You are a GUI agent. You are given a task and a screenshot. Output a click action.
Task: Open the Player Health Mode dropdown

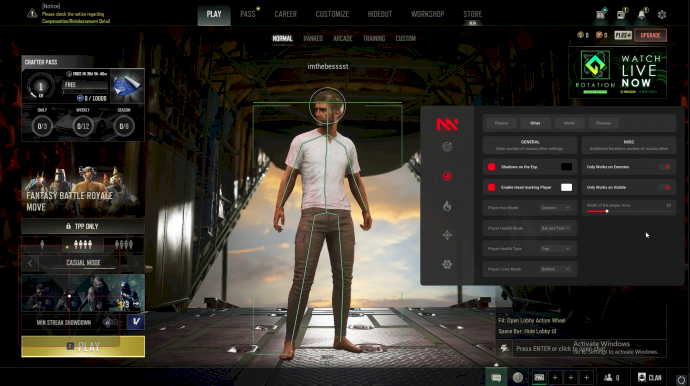(x=555, y=228)
